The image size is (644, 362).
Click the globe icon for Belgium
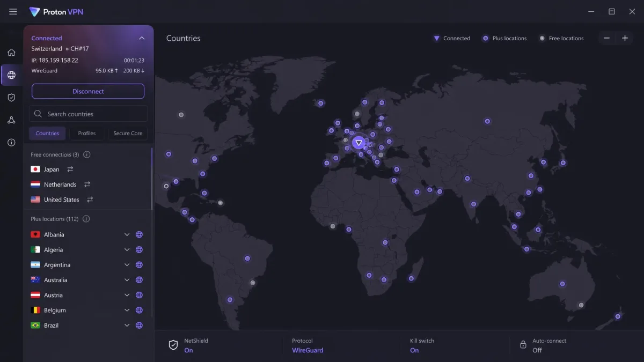tap(139, 310)
